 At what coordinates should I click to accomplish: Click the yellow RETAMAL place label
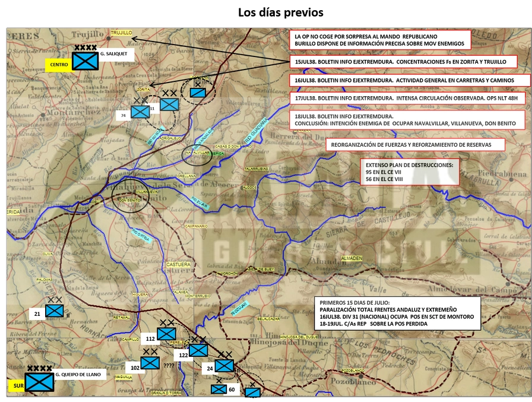(x=121, y=318)
